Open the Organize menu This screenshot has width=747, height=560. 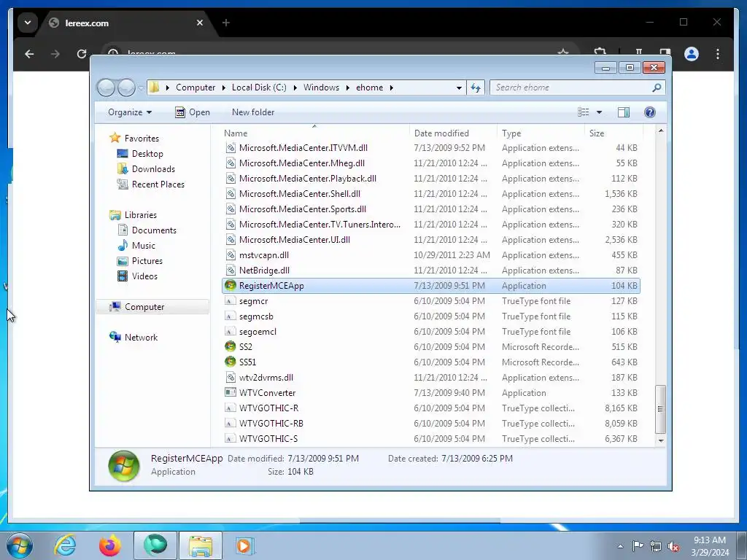pos(130,112)
